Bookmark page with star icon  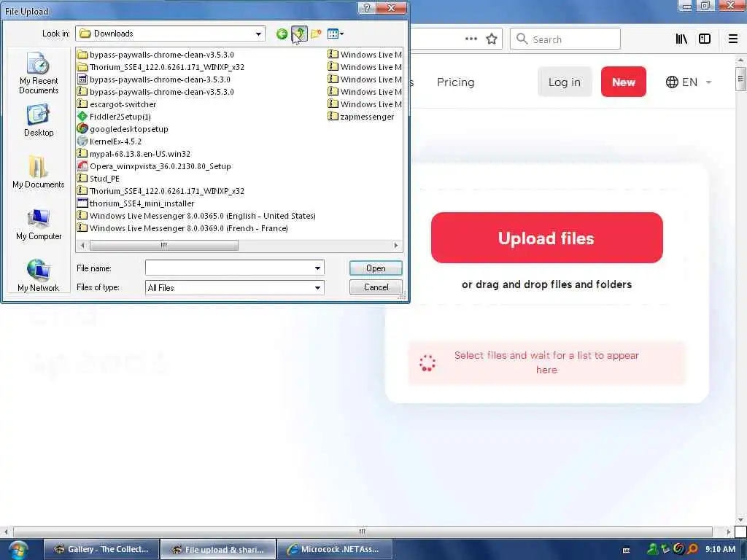[x=491, y=39]
